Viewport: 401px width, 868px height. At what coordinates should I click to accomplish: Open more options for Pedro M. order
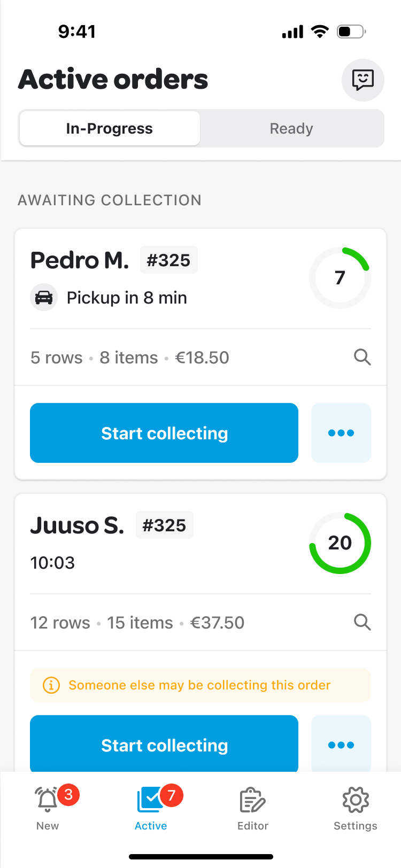point(341,433)
